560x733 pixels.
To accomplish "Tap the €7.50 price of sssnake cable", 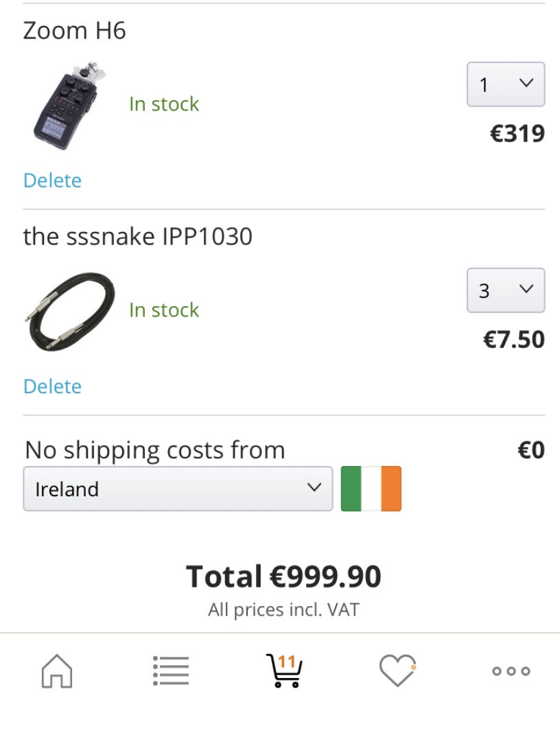I will [514, 340].
